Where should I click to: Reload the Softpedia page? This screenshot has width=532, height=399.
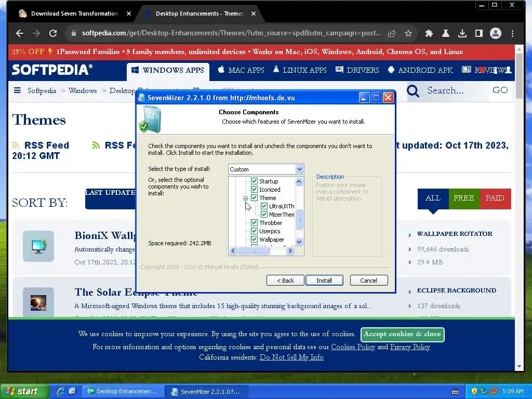tap(53, 33)
